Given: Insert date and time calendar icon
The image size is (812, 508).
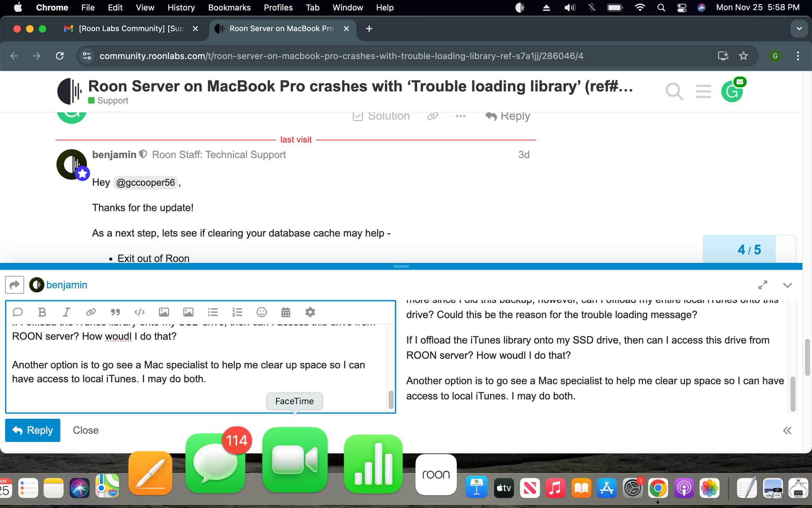Looking at the screenshot, I should pyautogui.click(x=286, y=312).
